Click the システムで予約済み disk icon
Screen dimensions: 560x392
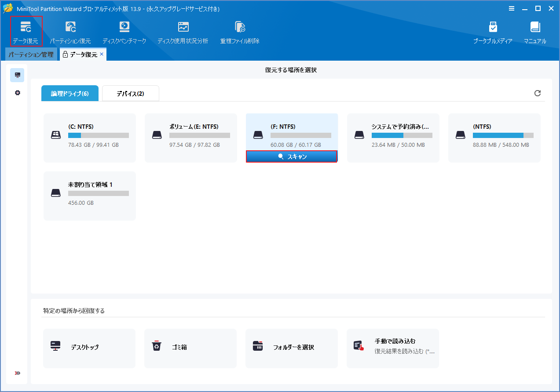359,135
